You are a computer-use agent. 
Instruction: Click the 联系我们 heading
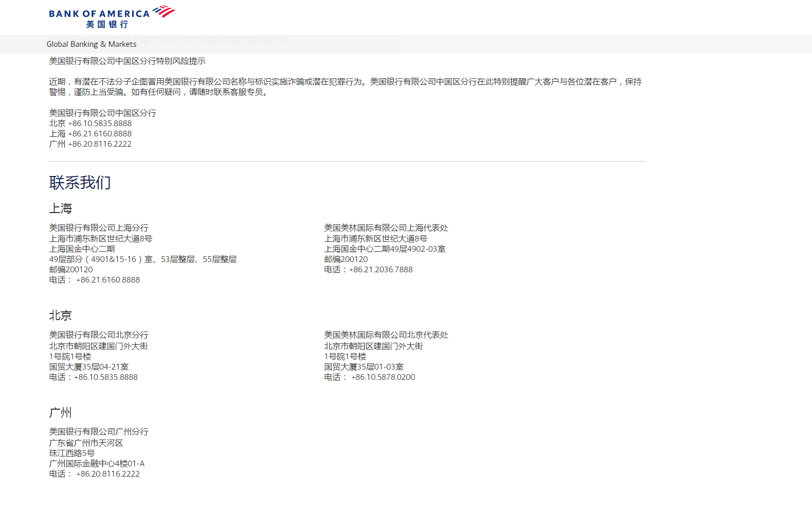[80, 182]
